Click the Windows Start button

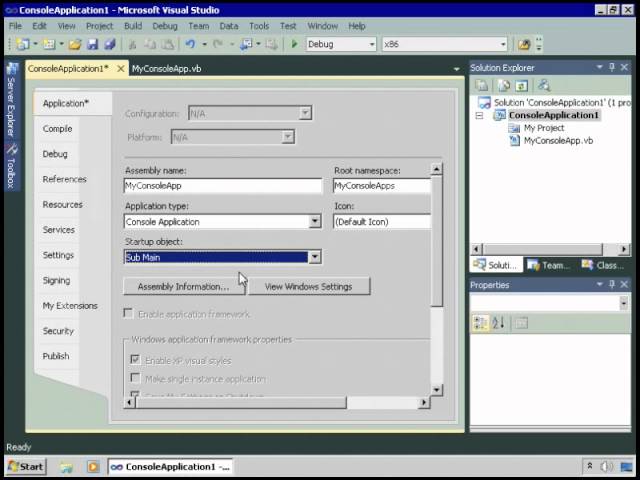point(26,467)
